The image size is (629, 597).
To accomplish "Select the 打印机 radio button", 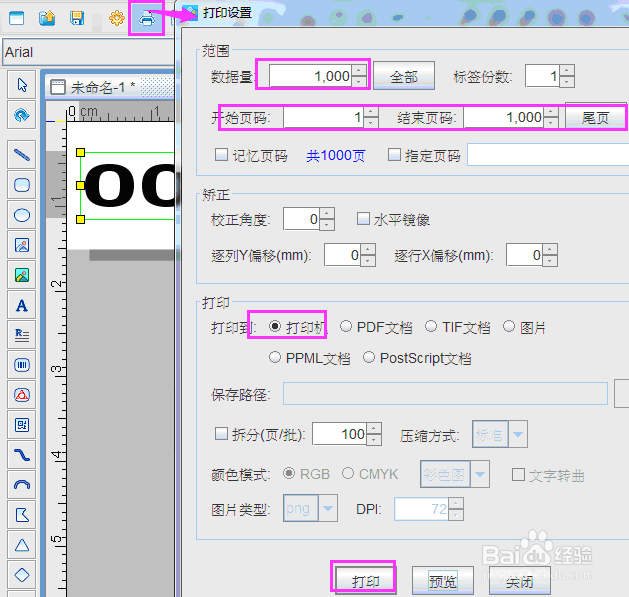I will (275, 326).
